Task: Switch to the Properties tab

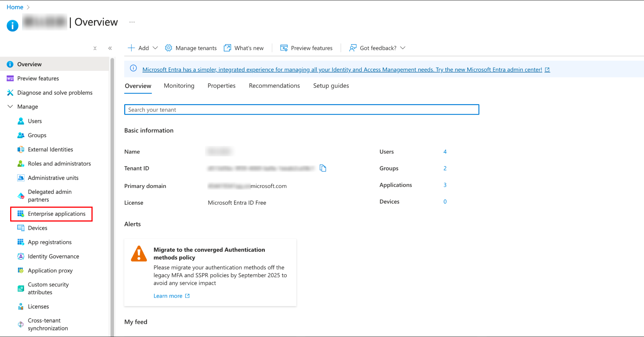Action: pos(221,86)
